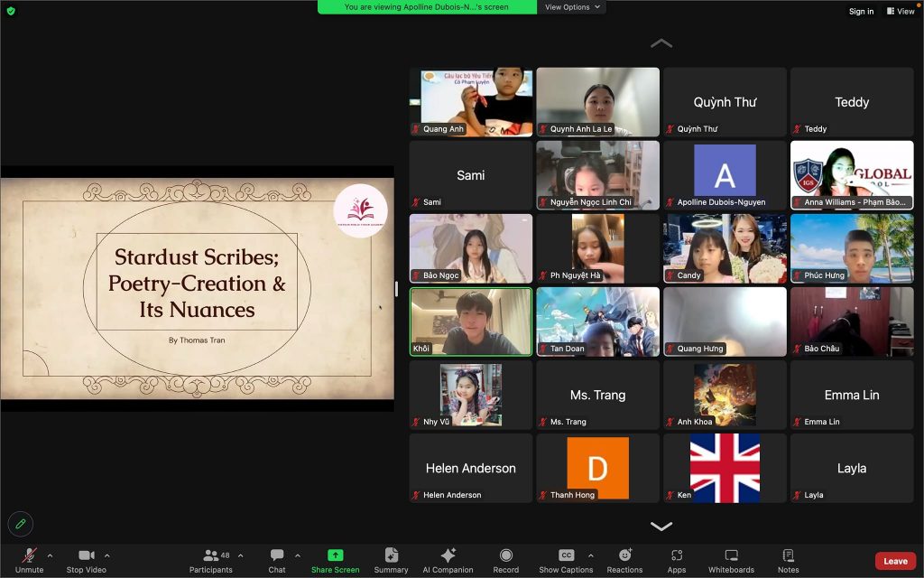Image resolution: width=924 pixels, height=578 pixels.
Task: Open the Notes tool
Action: [788, 559]
